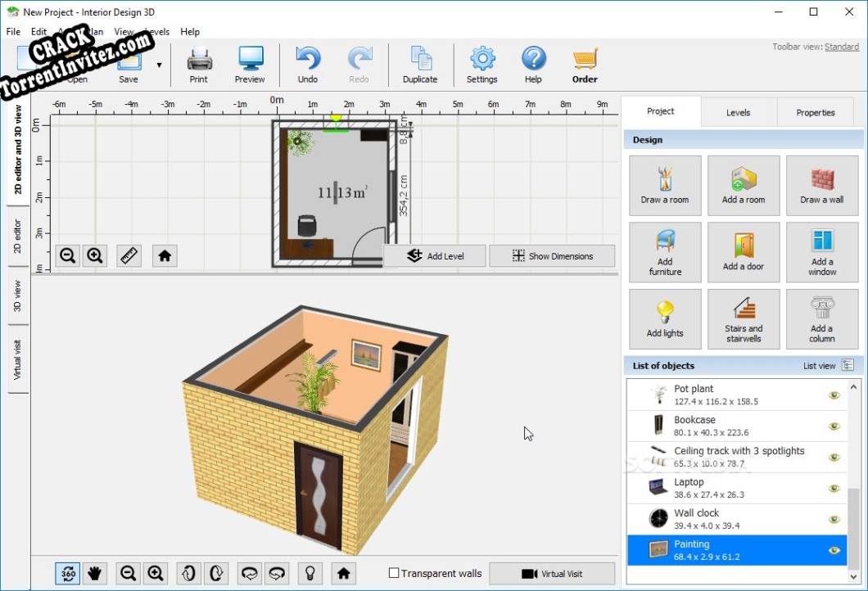Viewport: 868px width, 591px height.
Task: Click the Print toolbar icon
Action: (198, 59)
